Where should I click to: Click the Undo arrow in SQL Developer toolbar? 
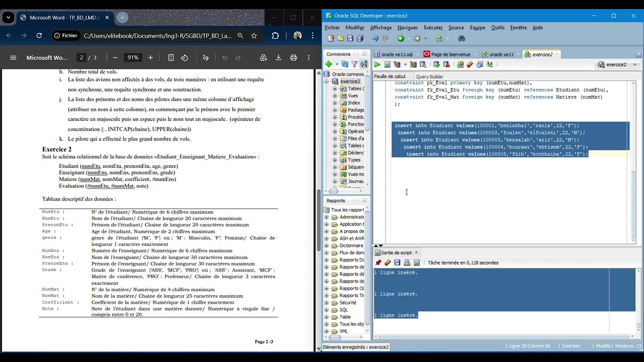click(375, 38)
